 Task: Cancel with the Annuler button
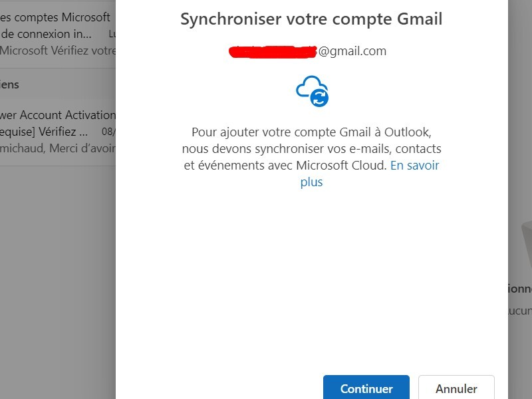456,388
